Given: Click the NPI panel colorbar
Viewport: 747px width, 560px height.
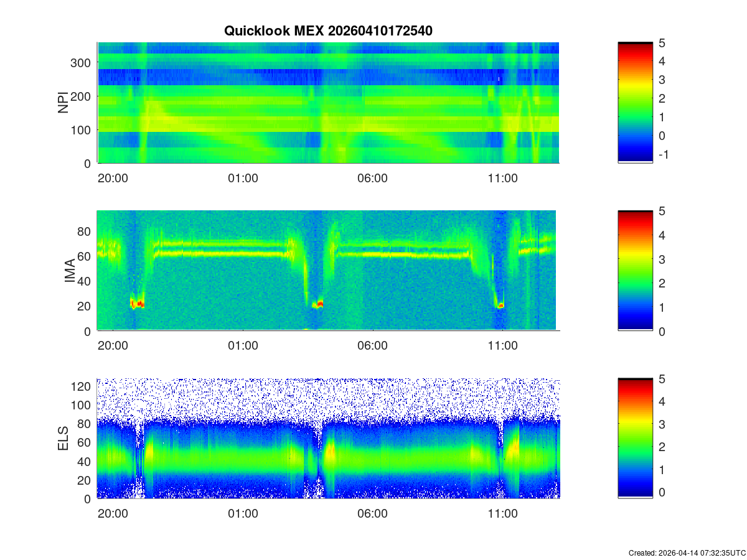Looking at the screenshot, I should pos(635,103).
